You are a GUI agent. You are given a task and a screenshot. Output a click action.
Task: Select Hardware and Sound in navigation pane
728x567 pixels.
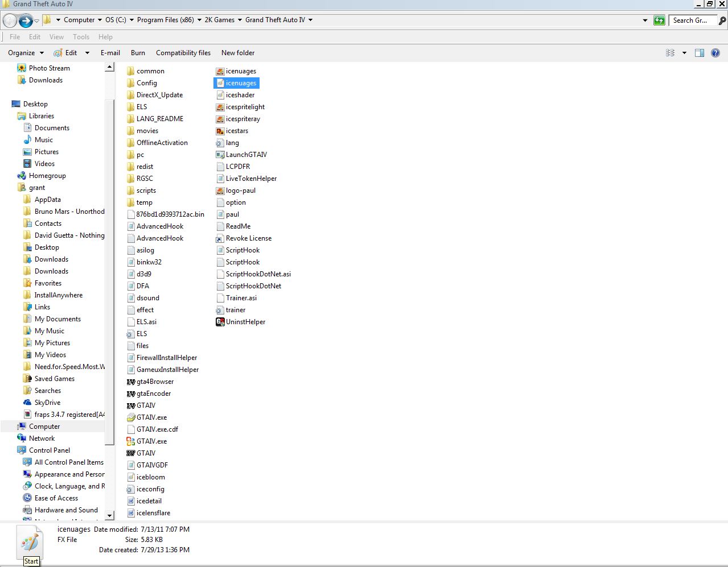(66, 510)
